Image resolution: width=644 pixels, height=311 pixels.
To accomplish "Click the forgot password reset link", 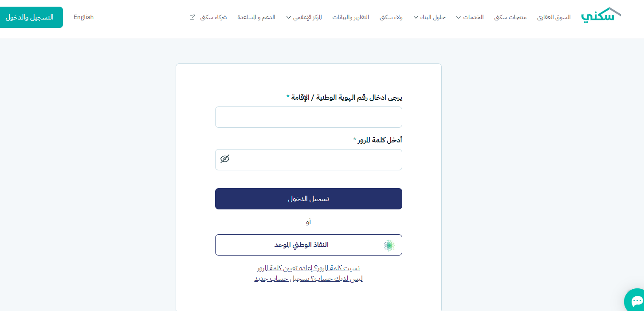I will click(308, 268).
